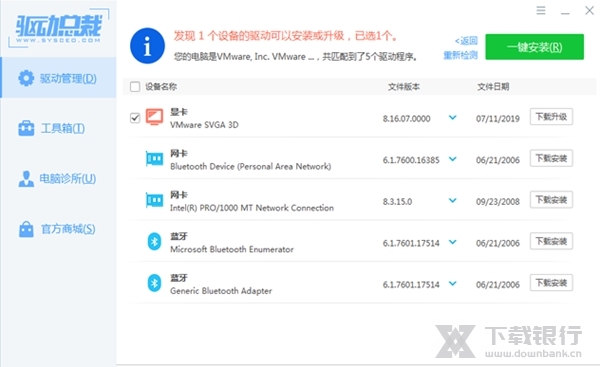Toggle the select-all checkbox next to 设备名称
600x367 pixels.
point(135,87)
